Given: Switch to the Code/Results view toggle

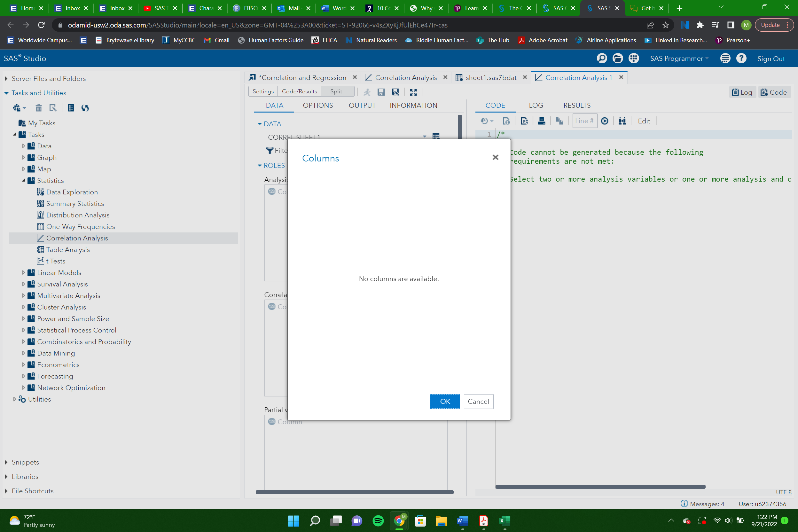Looking at the screenshot, I should pyautogui.click(x=299, y=92).
